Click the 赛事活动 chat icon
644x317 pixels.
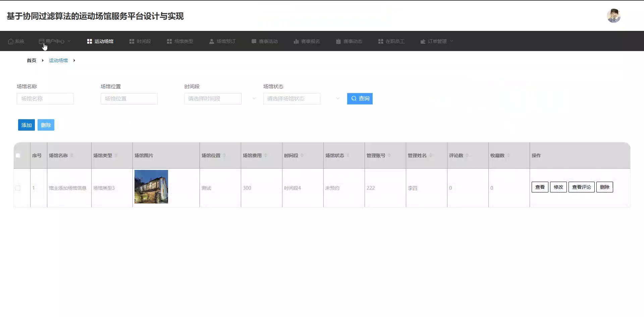point(254,41)
